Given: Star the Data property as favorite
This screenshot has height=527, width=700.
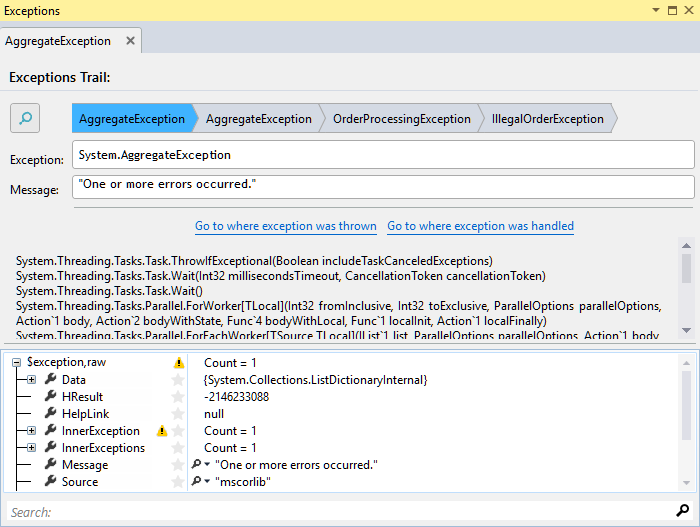Looking at the screenshot, I should pos(178,380).
